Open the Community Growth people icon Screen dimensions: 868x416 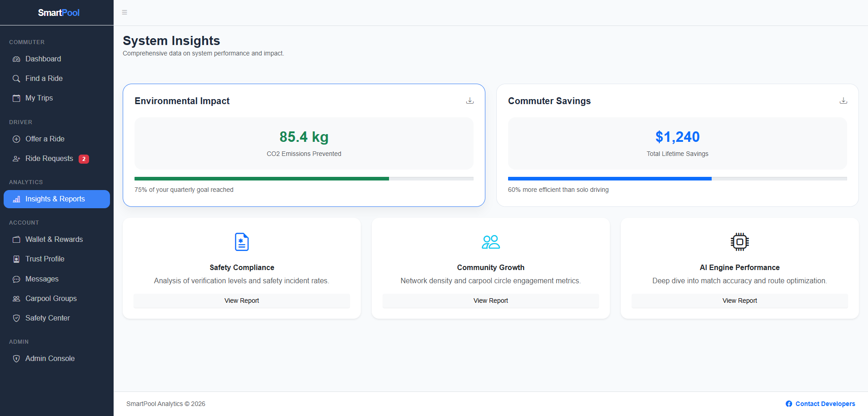click(x=491, y=242)
